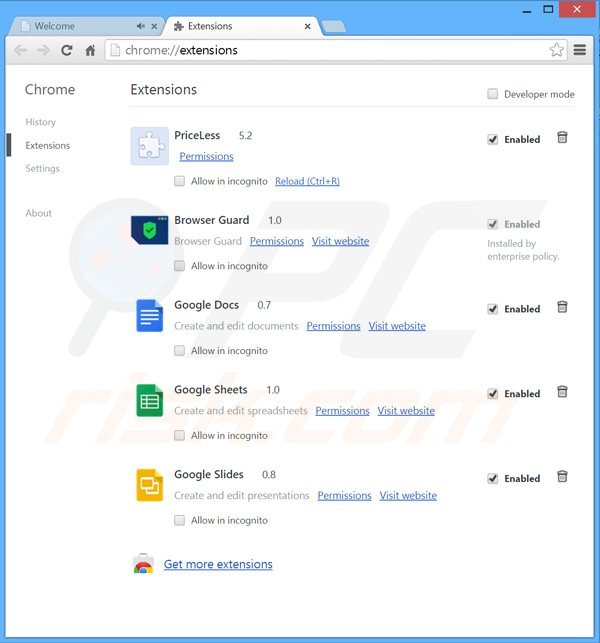
Task: Allow PriceLess in incognito
Action: point(179,181)
